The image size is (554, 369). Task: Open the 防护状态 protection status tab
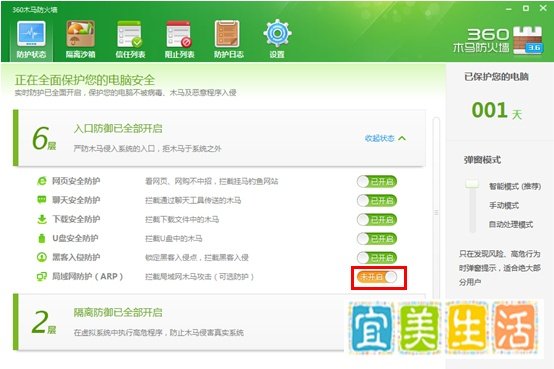coord(31,39)
